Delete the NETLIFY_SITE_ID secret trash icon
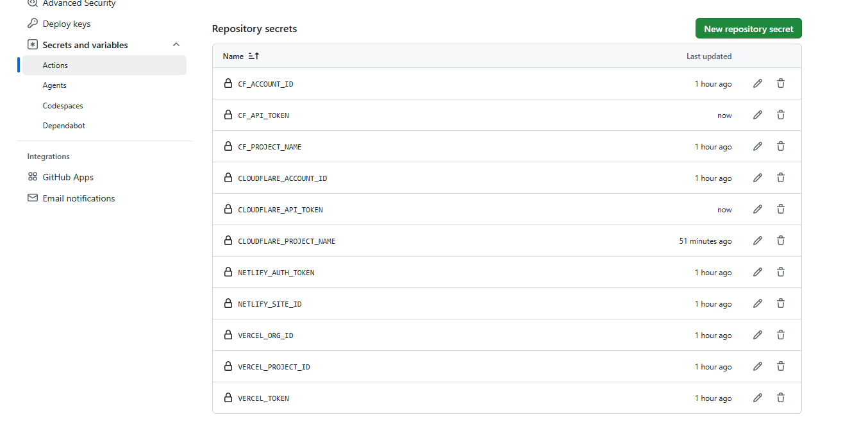The width and height of the screenshot is (868, 433). click(781, 303)
